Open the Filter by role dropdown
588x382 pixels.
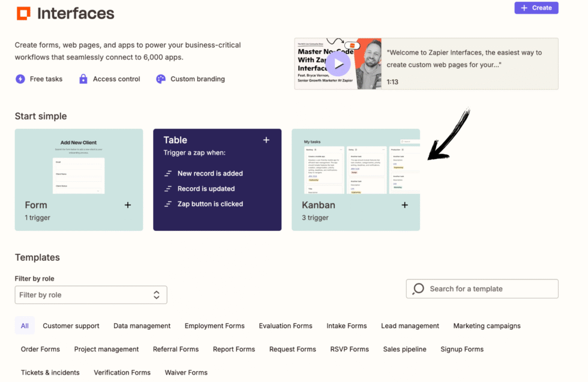(x=91, y=294)
